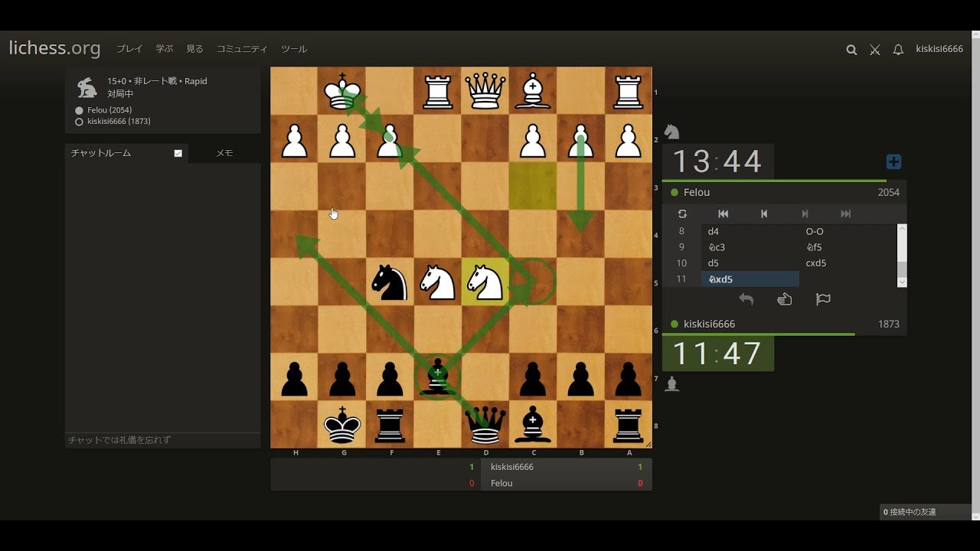Go to lichess.org home logo
The width and height of the screenshot is (980, 551).
click(x=54, y=48)
